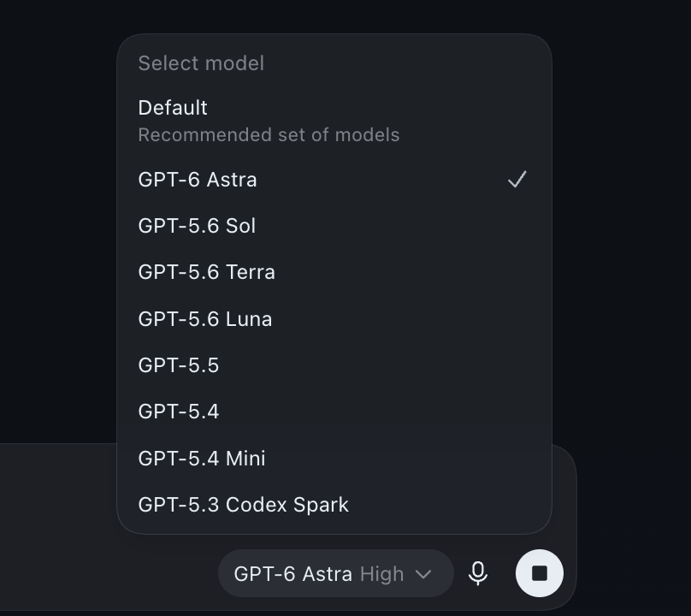Dismiss menu by clicking dark area above it
This screenshot has height=616, width=691.
(x=335, y=16)
